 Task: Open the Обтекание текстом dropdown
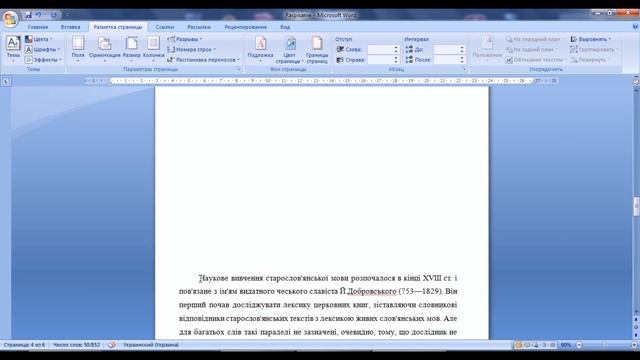[x=535, y=60]
